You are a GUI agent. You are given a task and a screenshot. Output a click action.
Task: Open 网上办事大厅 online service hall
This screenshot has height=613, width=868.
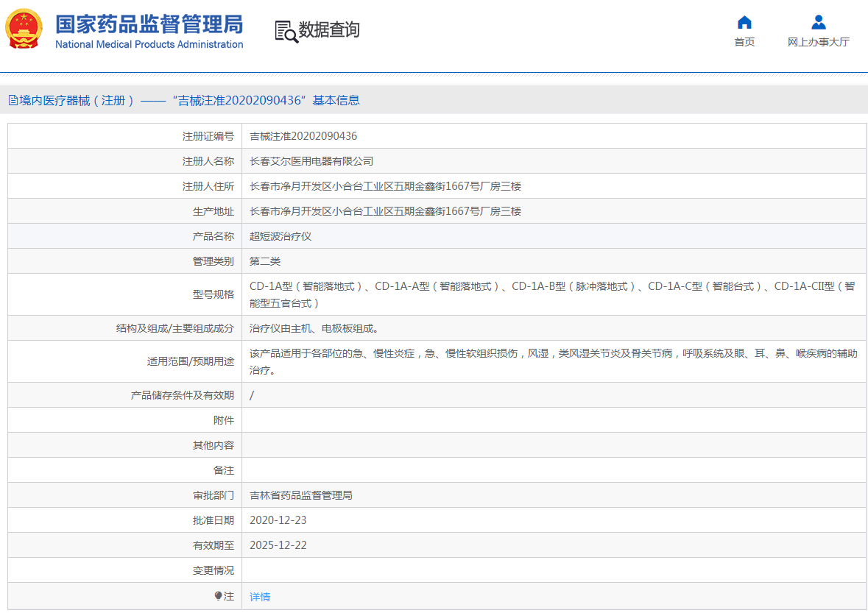click(818, 42)
